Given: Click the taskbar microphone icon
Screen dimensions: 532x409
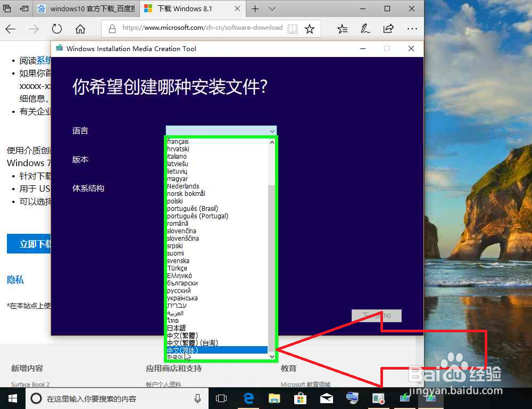Looking at the screenshot, I should pyautogui.click(x=197, y=398).
